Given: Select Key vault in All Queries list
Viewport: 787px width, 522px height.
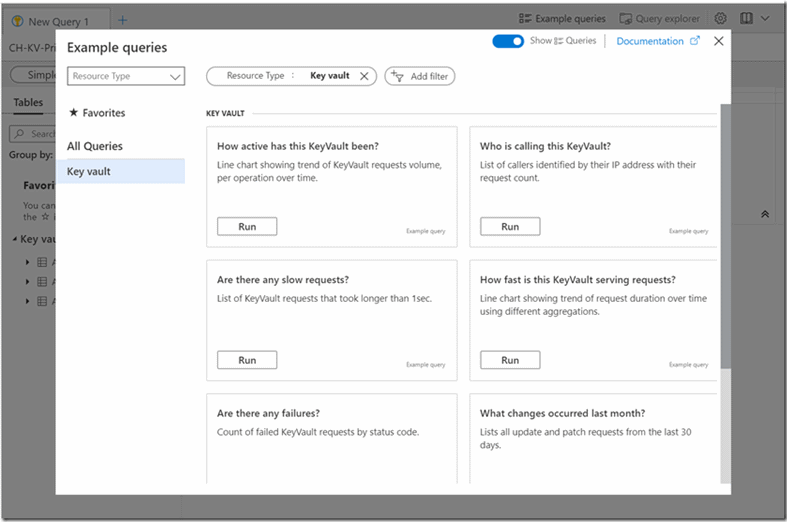Looking at the screenshot, I should coord(120,171).
